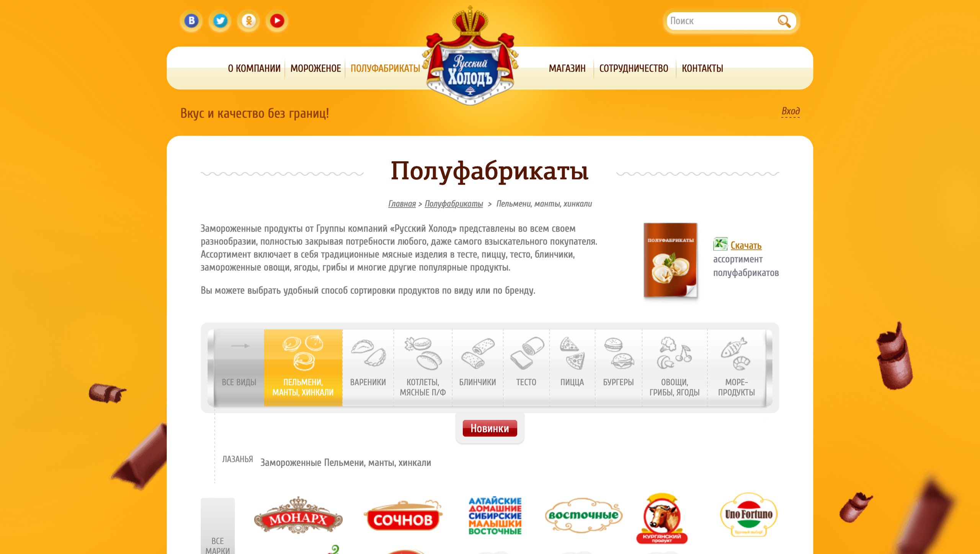Open the Twitter social icon
The height and width of the screenshot is (554, 980).
(x=220, y=21)
